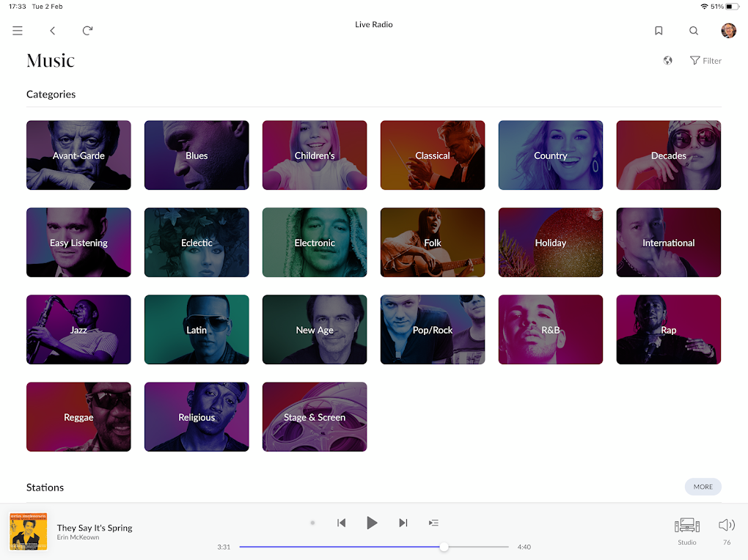Click the back arrow navigation icon
This screenshot has height=560, width=748.
click(51, 31)
